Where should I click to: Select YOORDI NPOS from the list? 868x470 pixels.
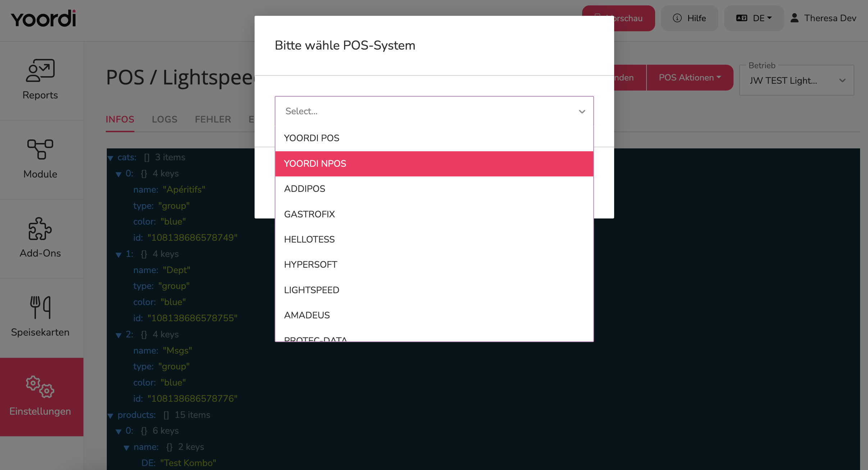(x=434, y=163)
